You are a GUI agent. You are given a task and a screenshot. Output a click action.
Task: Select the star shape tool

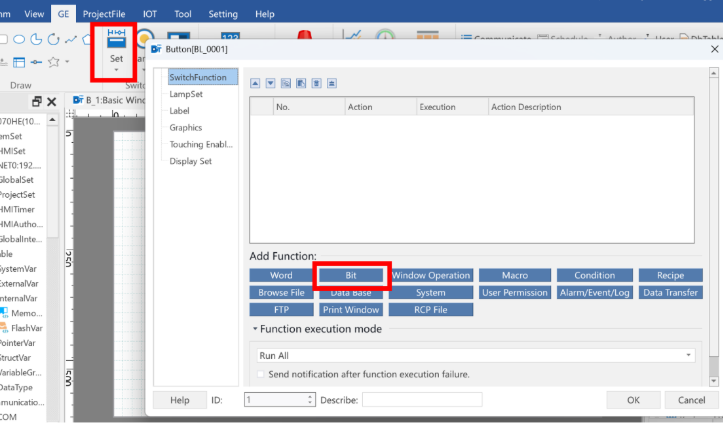coord(53,62)
